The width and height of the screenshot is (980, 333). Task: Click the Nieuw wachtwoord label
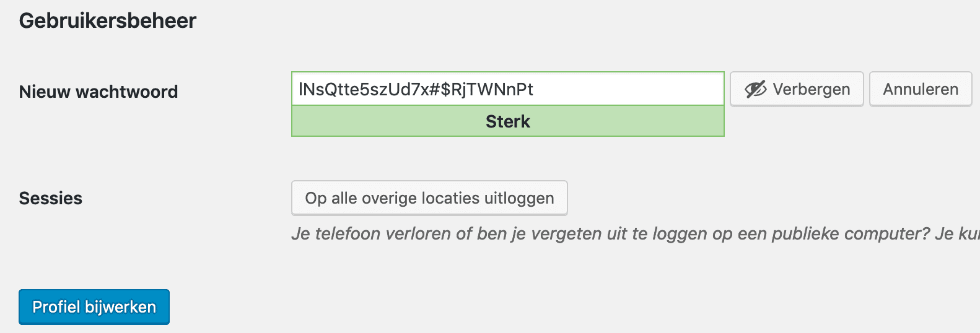98,92
